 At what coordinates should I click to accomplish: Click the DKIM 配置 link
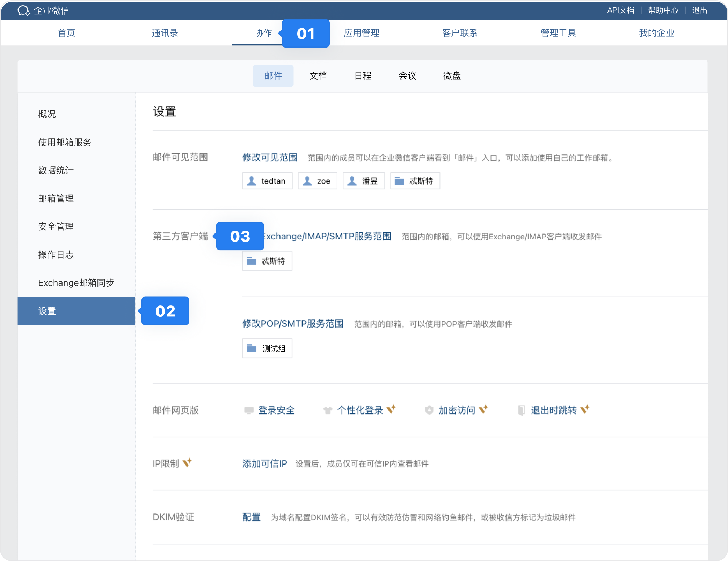tap(251, 517)
